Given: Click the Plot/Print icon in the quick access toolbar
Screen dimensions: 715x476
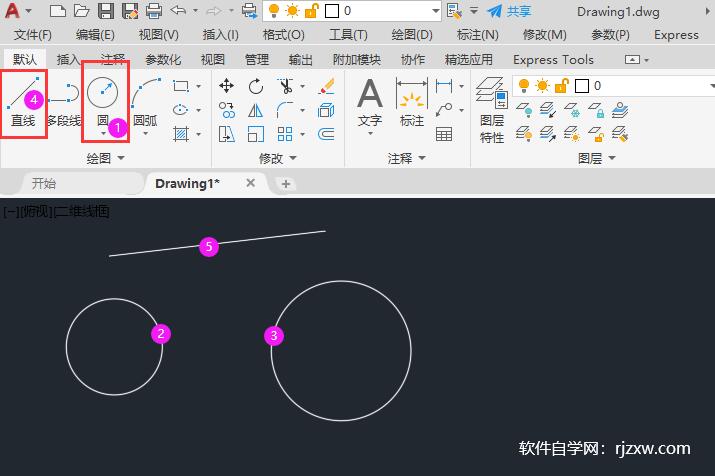Looking at the screenshot, I should point(154,10).
